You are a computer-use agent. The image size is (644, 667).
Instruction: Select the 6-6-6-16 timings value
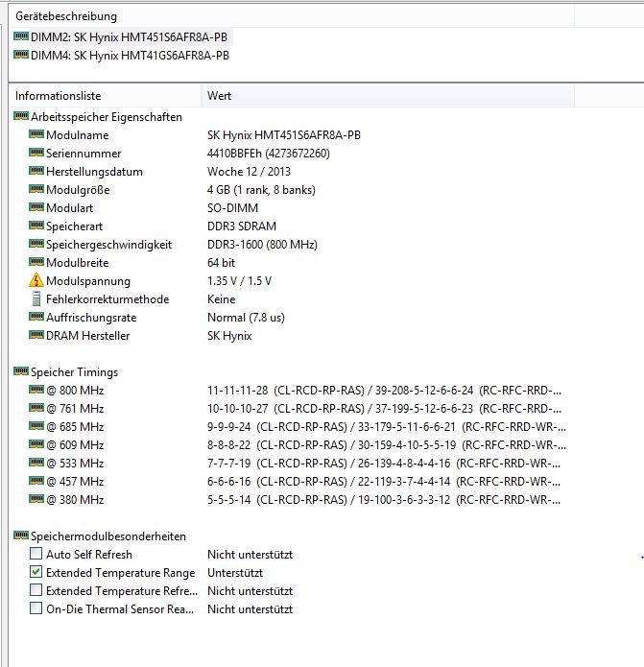click(x=384, y=483)
